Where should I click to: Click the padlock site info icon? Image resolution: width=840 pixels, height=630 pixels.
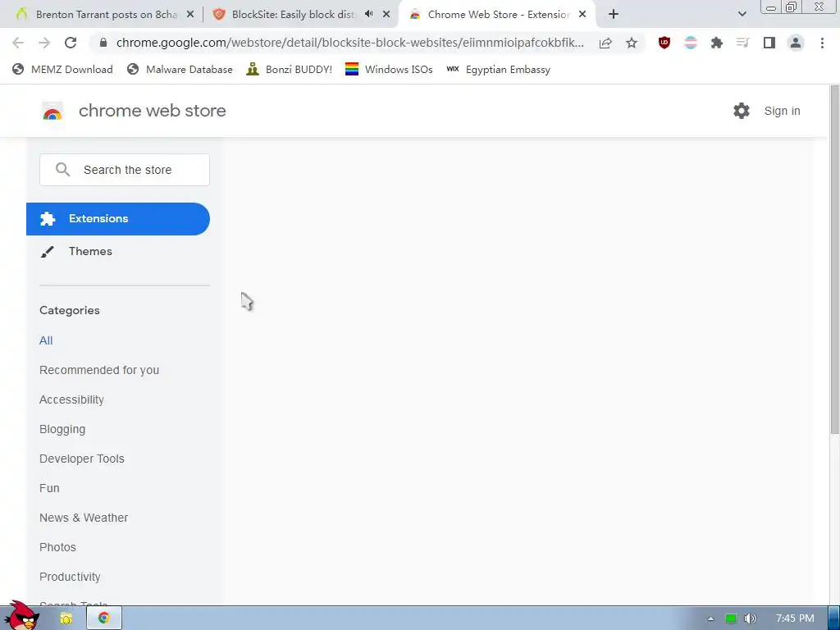103,43
